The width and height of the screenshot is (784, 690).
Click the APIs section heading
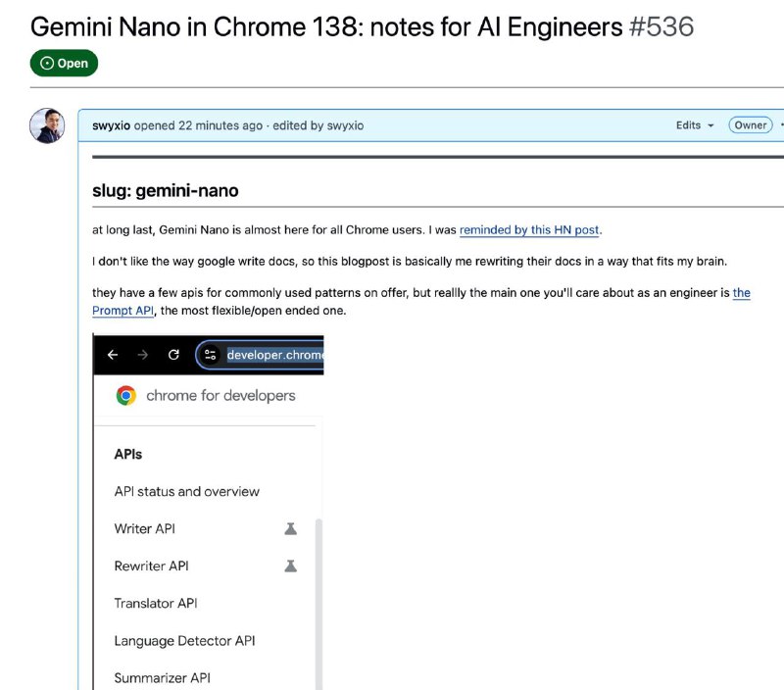(x=128, y=454)
